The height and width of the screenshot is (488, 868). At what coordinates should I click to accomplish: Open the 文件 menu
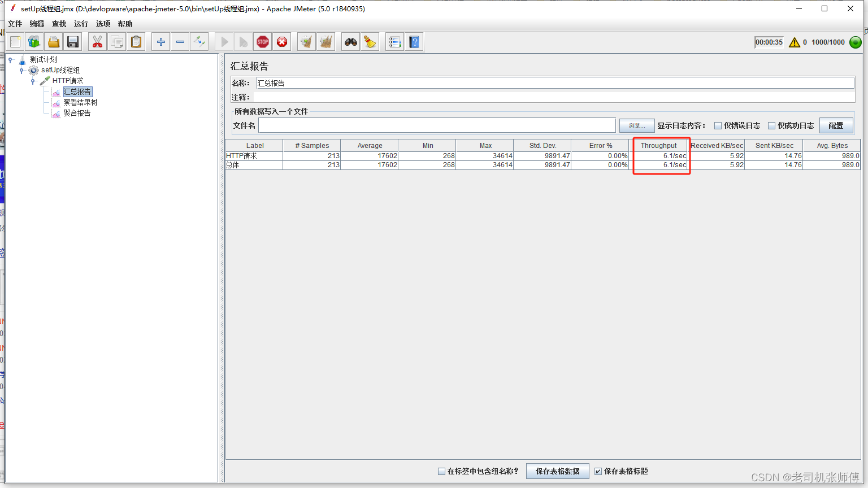click(15, 24)
